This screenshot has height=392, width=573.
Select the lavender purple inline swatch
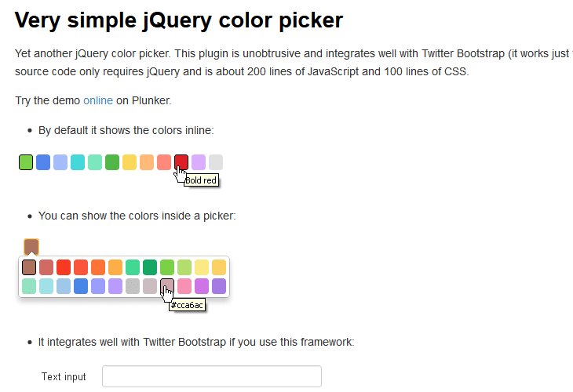(x=199, y=162)
